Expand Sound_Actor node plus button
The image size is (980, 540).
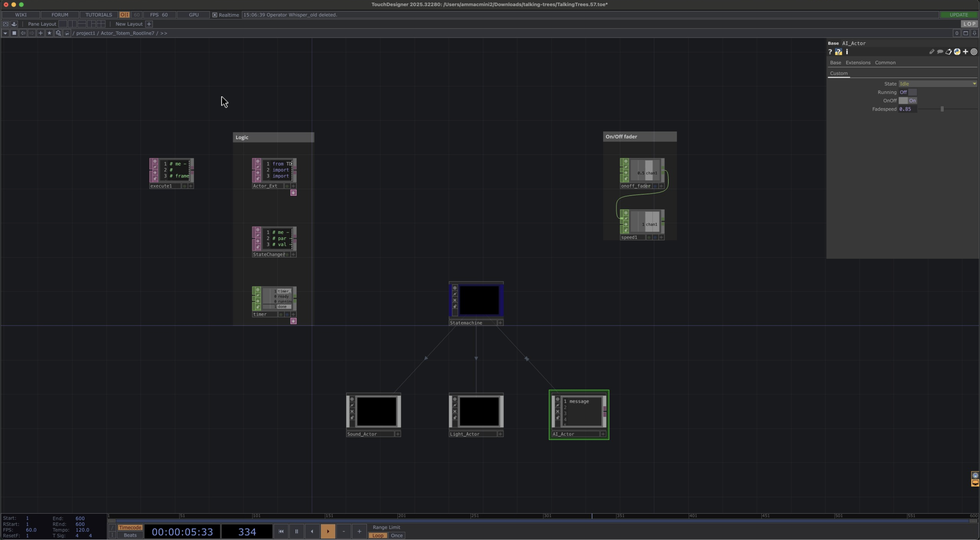398,434
